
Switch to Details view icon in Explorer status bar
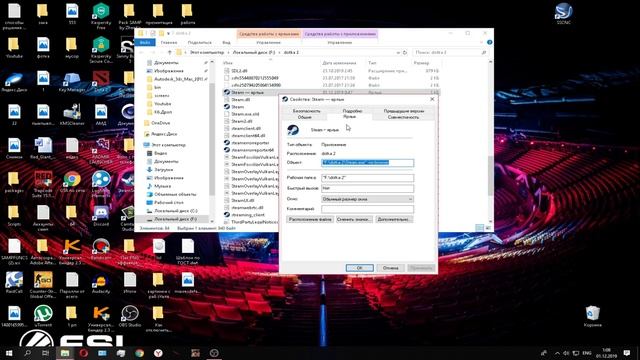[480, 228]
